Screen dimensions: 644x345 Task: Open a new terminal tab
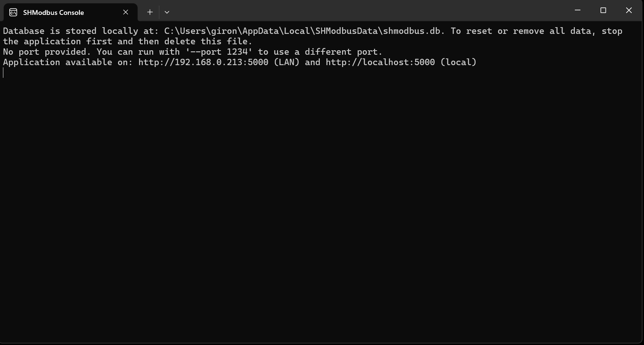(150, 12)
